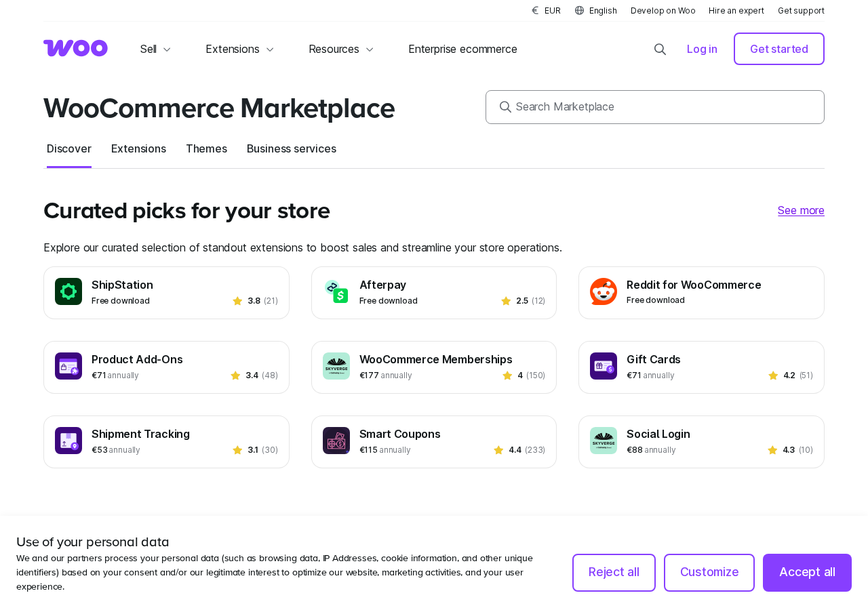The width and height of the screenshot is (868, 610).
Task: Click the '€53 annually' price text
Action: [116, 450]
